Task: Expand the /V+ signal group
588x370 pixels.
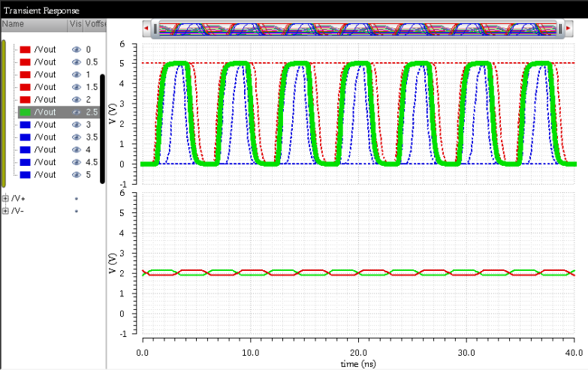Action: [5, 198]
